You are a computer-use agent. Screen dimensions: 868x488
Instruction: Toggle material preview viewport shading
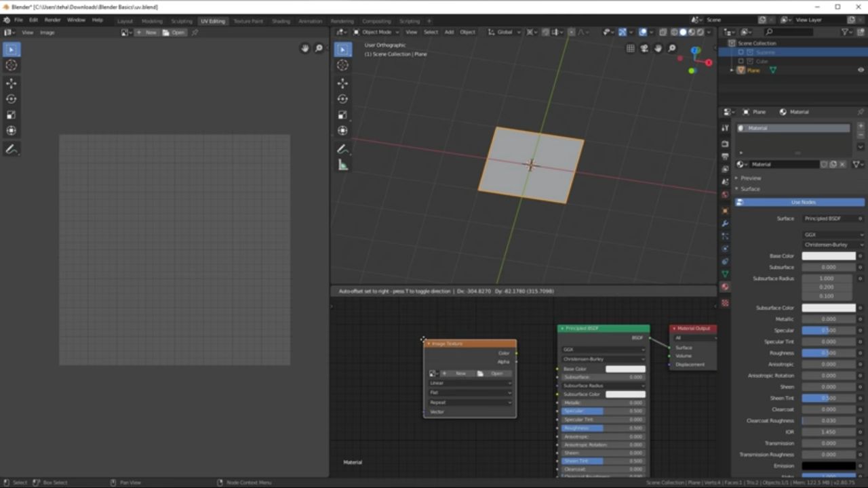tap(692, 32)
